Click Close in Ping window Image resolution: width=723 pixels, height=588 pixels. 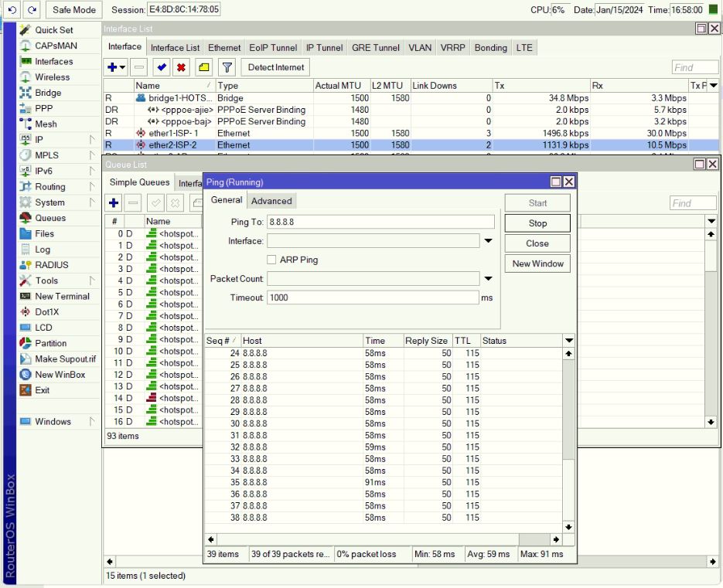click(x=537, y=243)
